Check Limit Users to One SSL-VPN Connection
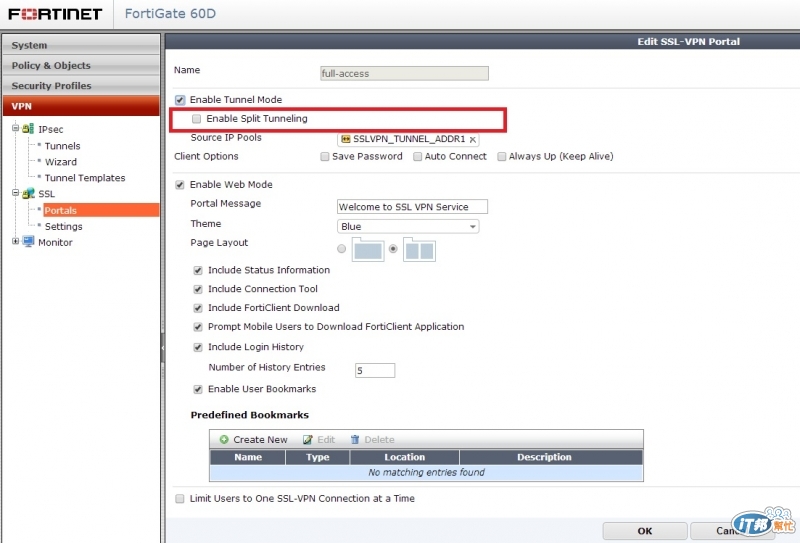800x543 pixels. [180, 499]
